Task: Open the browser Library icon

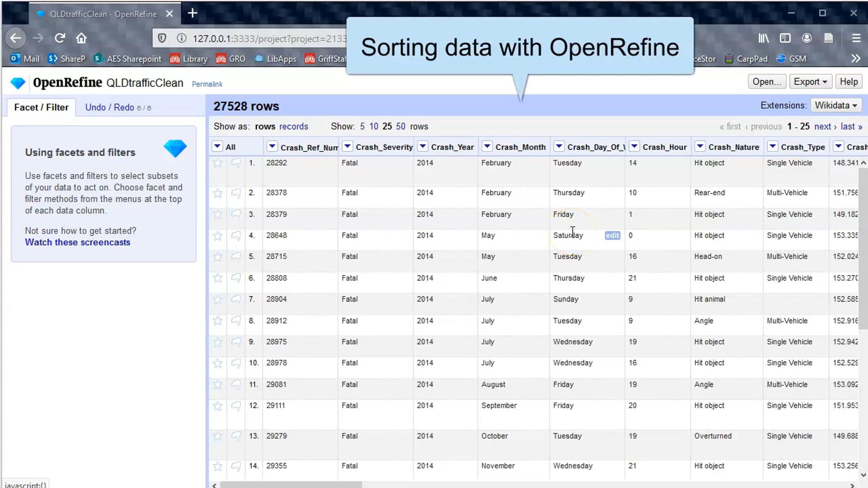Action: 763,38
